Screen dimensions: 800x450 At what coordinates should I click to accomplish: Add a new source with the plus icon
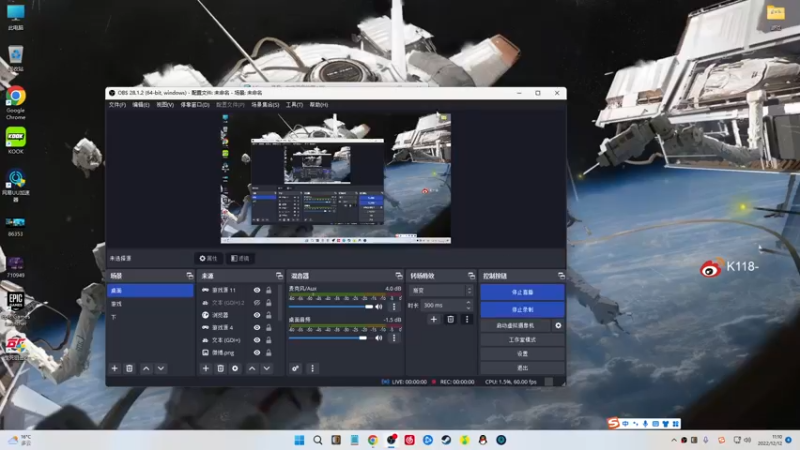(206, 368)
